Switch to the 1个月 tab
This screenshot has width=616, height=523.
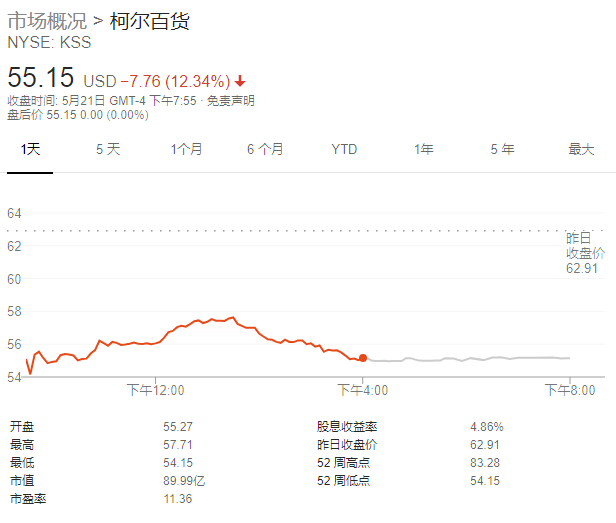[187, 149]
